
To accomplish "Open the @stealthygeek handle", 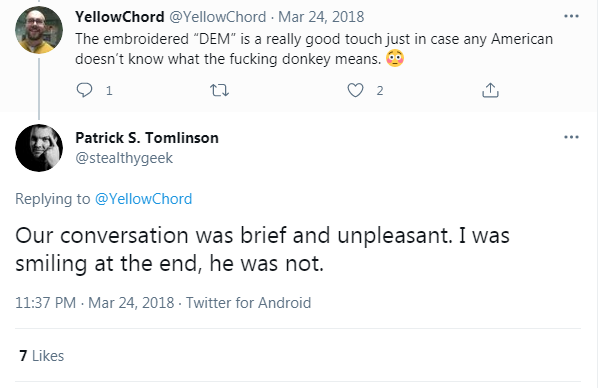I will click(124, 158).
